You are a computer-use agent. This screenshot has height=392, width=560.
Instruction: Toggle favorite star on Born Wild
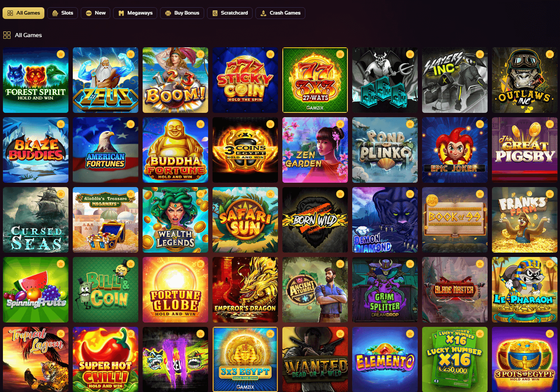340,194
